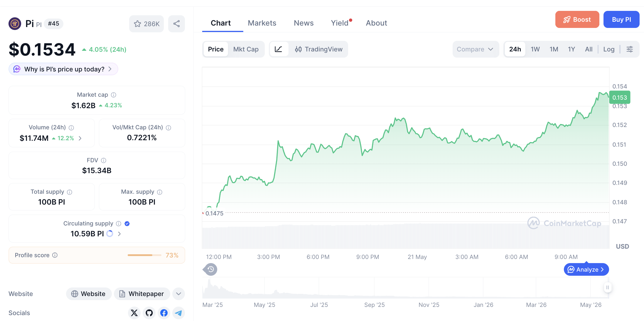Select the line chart view icon
644x321 pixels.
click(279, 49)
